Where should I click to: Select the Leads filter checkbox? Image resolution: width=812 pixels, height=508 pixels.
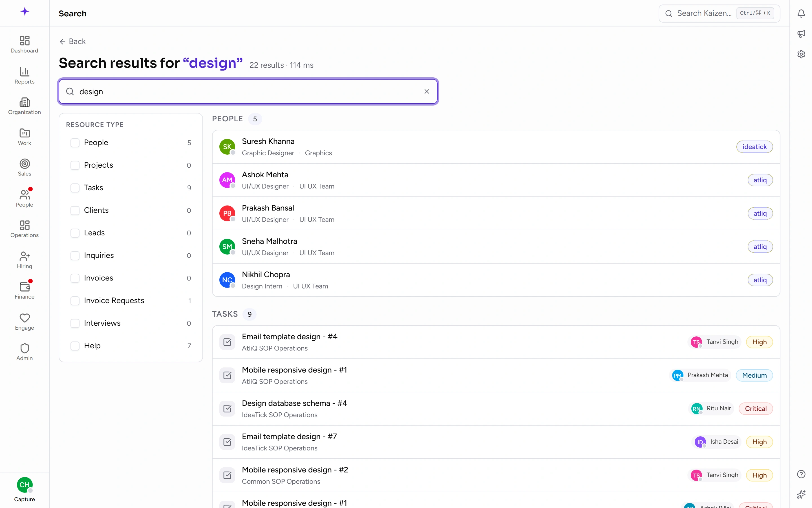[75, 233]
